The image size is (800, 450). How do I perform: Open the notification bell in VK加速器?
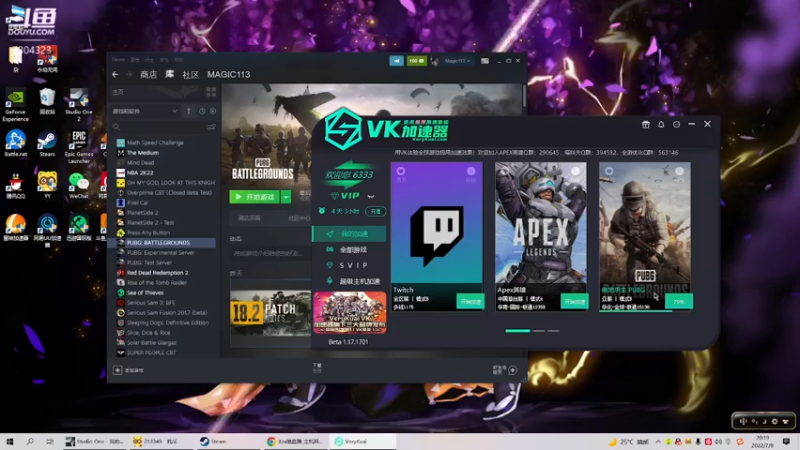coord(661,124)
